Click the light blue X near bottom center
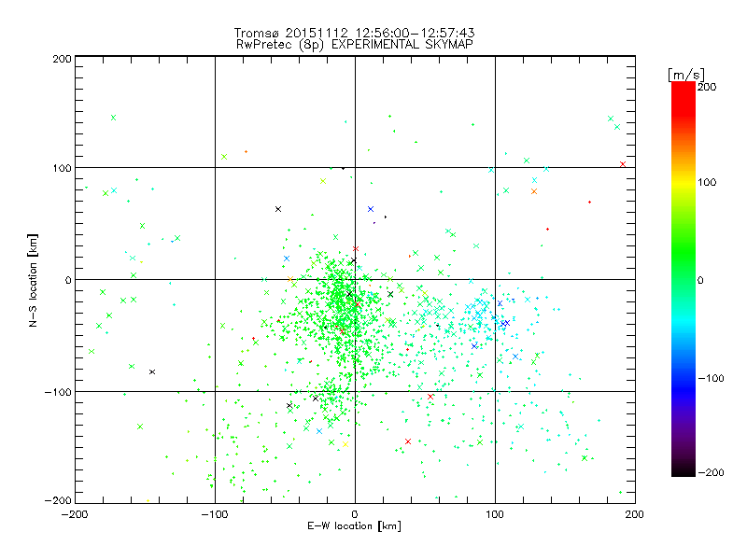Screen dimensions: 747x560 (x=319, y=431)
